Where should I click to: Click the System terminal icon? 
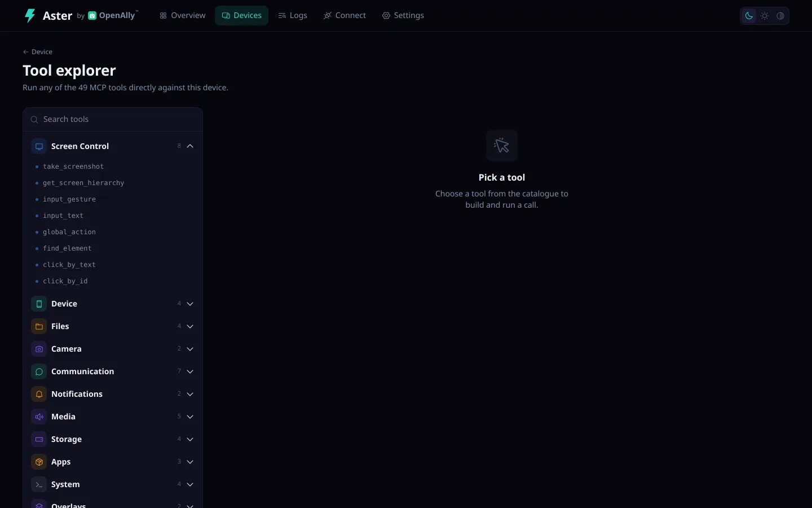point(39,484)
